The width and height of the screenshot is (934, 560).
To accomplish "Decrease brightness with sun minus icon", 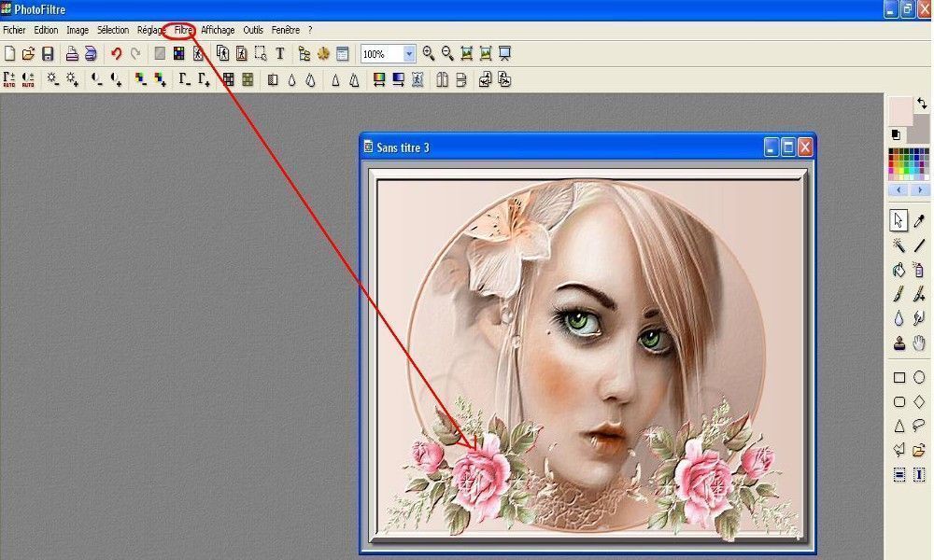I will coord(53,79).
